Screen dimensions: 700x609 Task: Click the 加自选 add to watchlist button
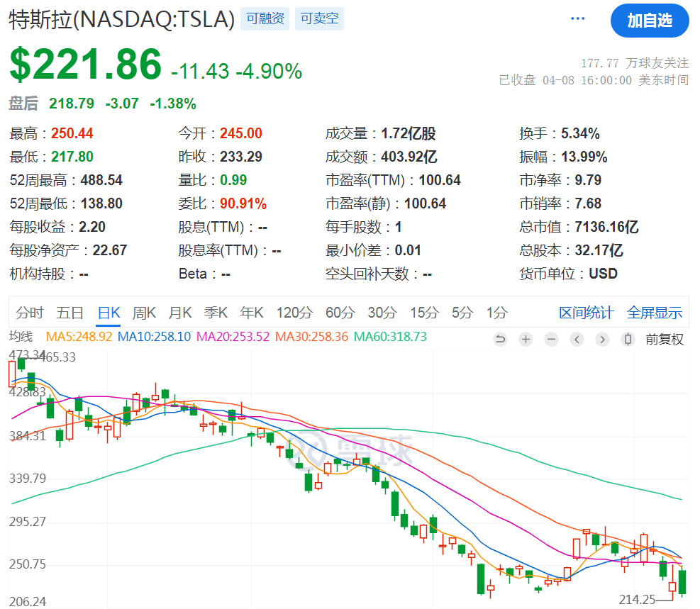[x=650, y=21]
